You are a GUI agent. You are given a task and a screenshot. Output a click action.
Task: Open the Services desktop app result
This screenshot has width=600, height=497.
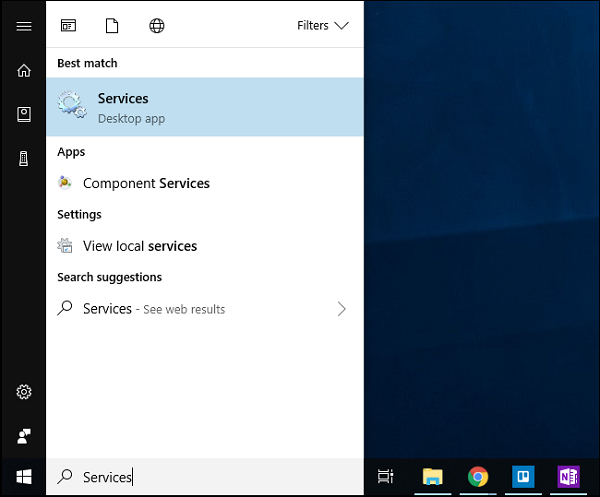click(205, 107)
